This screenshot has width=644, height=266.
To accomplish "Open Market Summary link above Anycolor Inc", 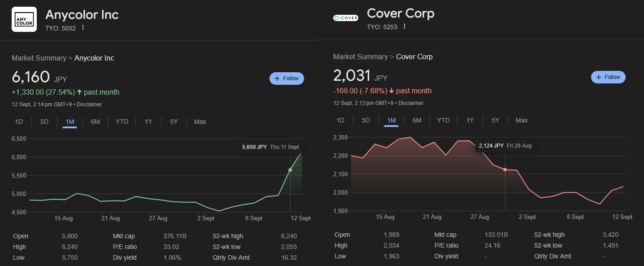I will [39, 58].
